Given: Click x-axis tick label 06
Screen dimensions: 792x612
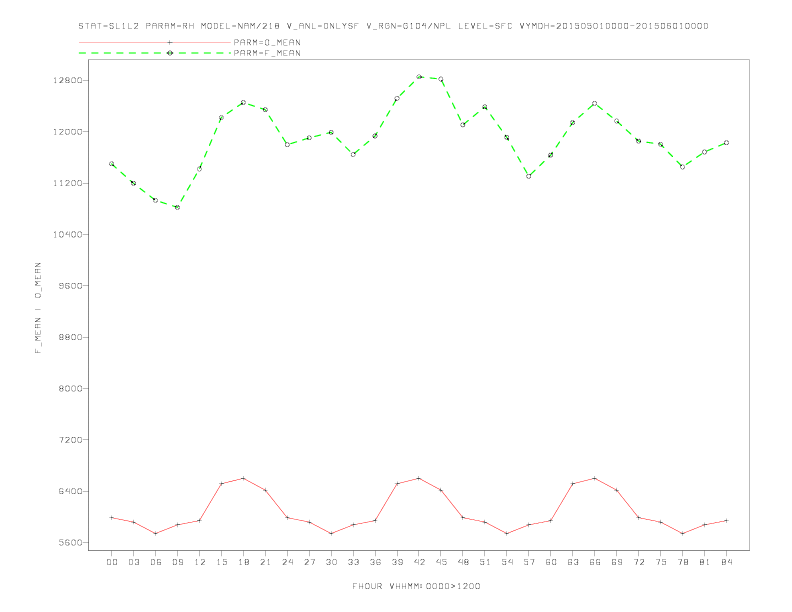Looking at the screenshot, I should tap(156, 562).
